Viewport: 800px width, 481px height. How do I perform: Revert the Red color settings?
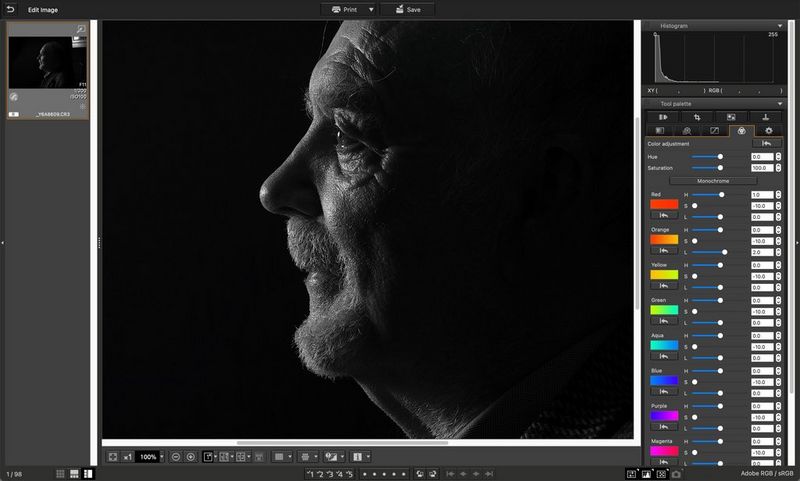[664, 216]
